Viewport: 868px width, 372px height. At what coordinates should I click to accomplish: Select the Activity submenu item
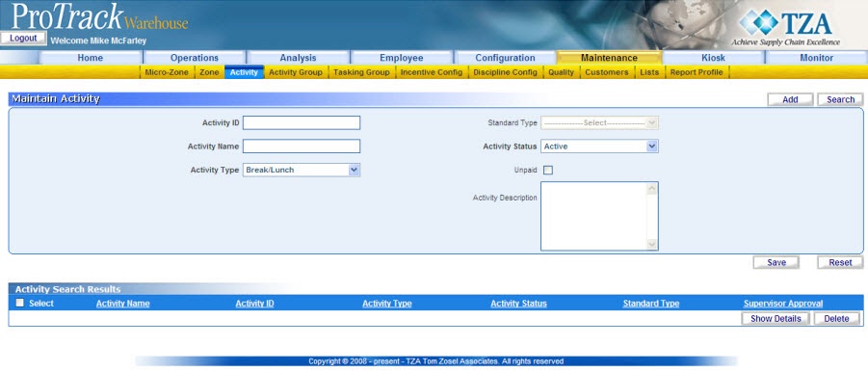coord(244,72)
